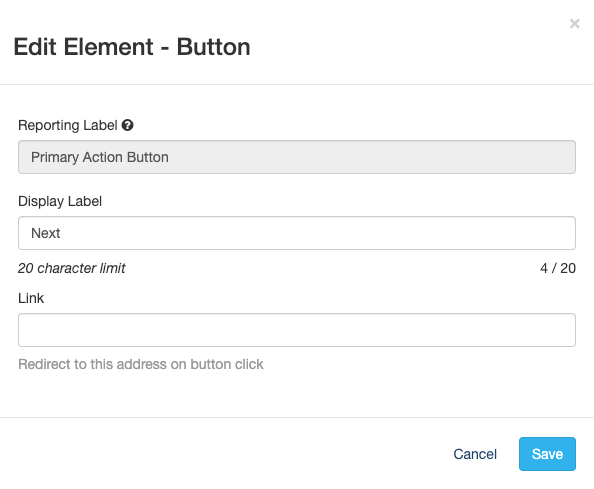Click the disabled Reporting Label field
This screenshot has width=594, height=489.
coord(297,157)
